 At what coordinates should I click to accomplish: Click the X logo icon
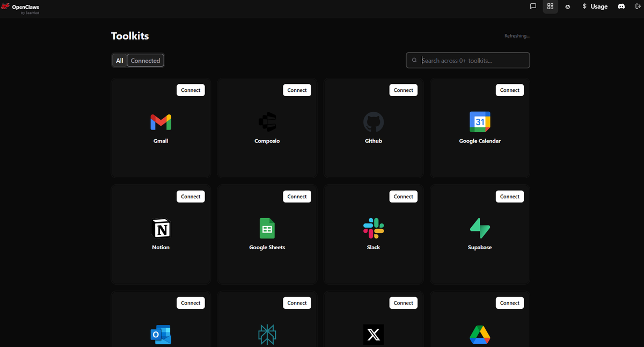point(374,335)
